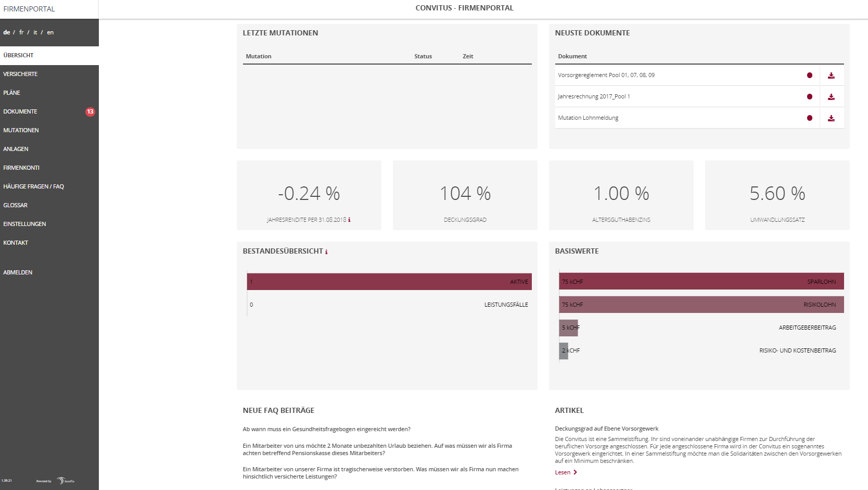
Task: Download the Vorsorgereglement Pool document
Action: coord(831,76)
